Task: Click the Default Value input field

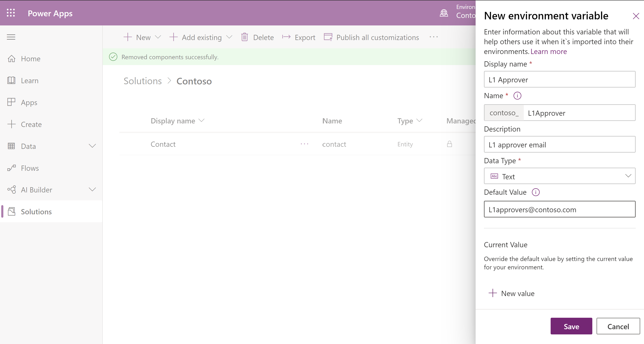Action: coord(559,209)
